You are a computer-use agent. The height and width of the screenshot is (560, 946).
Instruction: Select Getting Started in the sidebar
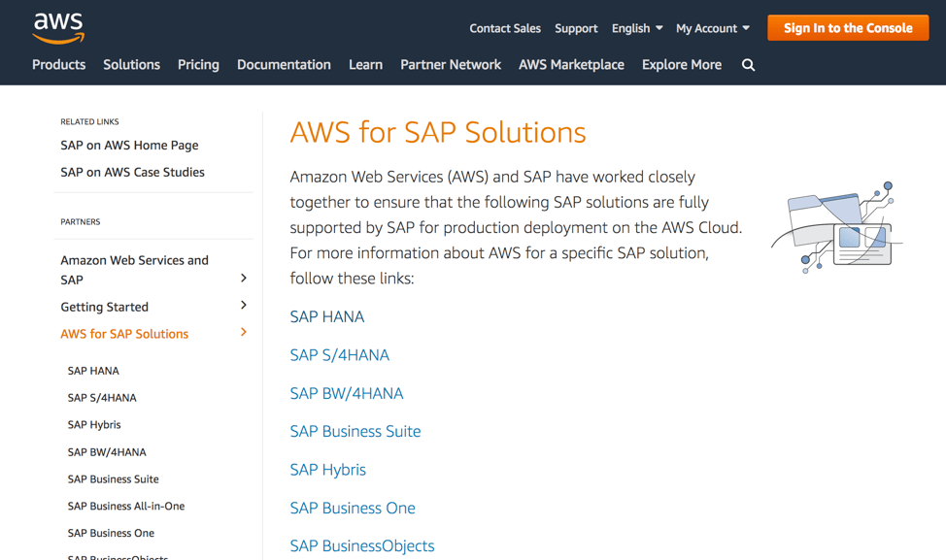[x=104, y=307]
